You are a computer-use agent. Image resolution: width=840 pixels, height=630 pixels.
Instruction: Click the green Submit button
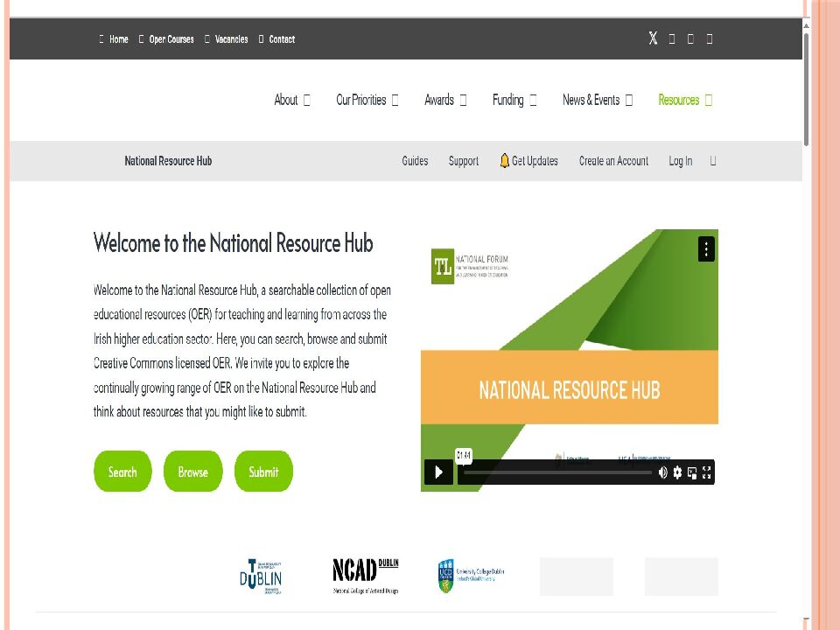pos(263,472)
